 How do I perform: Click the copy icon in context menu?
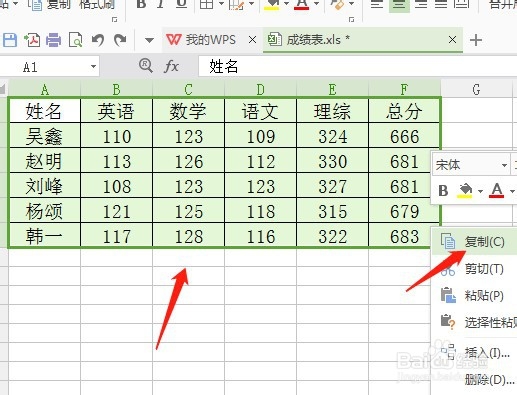pos(448,241)
